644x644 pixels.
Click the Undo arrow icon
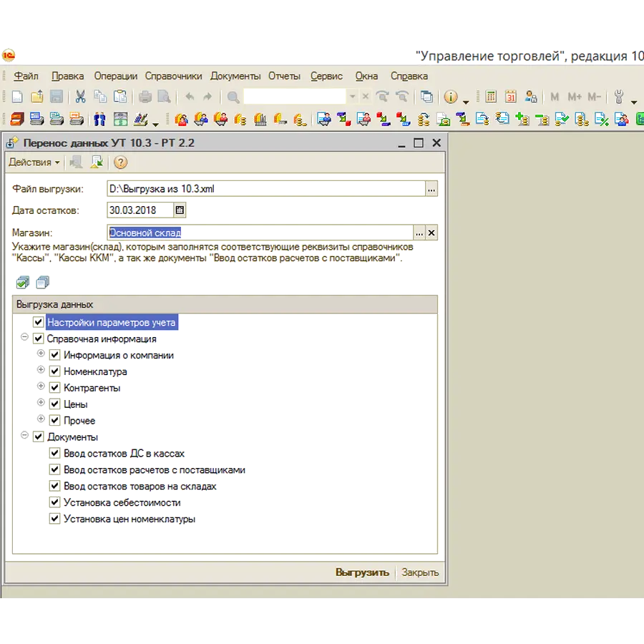pyautogui.click(x=190, y=97)
